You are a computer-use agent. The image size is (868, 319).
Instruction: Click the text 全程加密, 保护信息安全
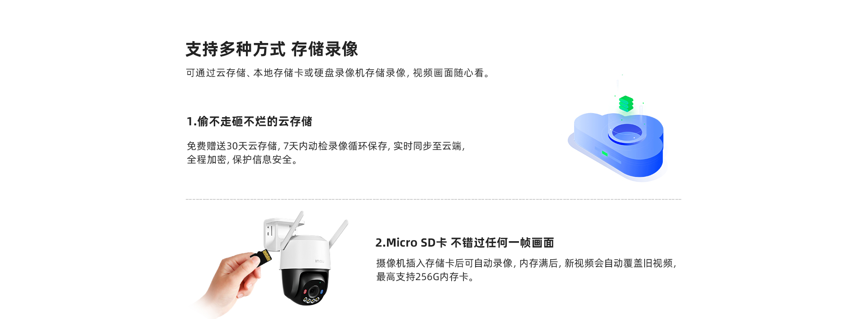click(242, 159)
